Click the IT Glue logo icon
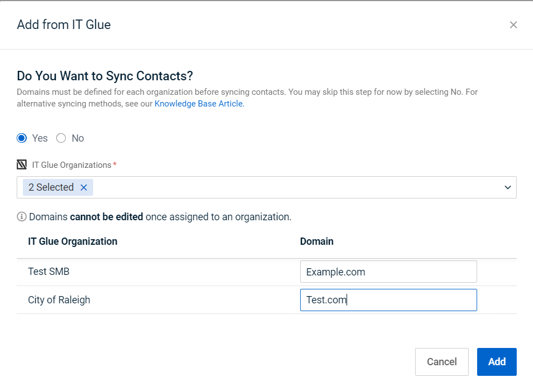Image resolution: width=533 pixels, height=392 pixels. tap(22, 164)
